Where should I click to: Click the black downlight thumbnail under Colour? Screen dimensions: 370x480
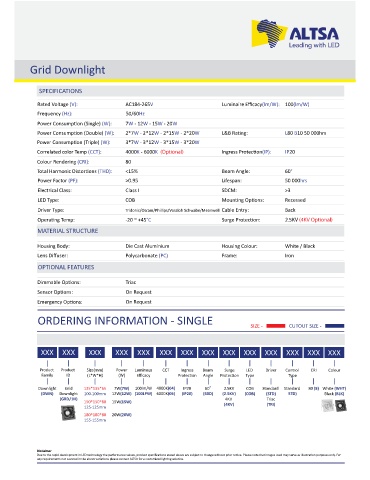[x=341, y=405]
